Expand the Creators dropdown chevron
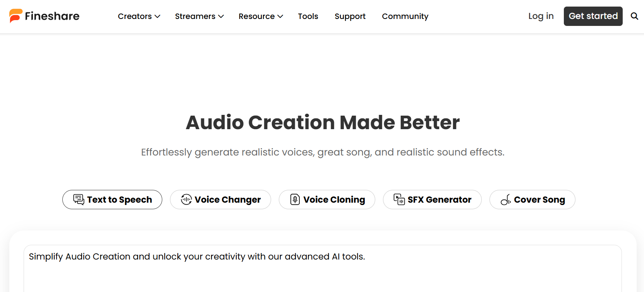Viewport: 644px width, 292px height. coord(158,16)
